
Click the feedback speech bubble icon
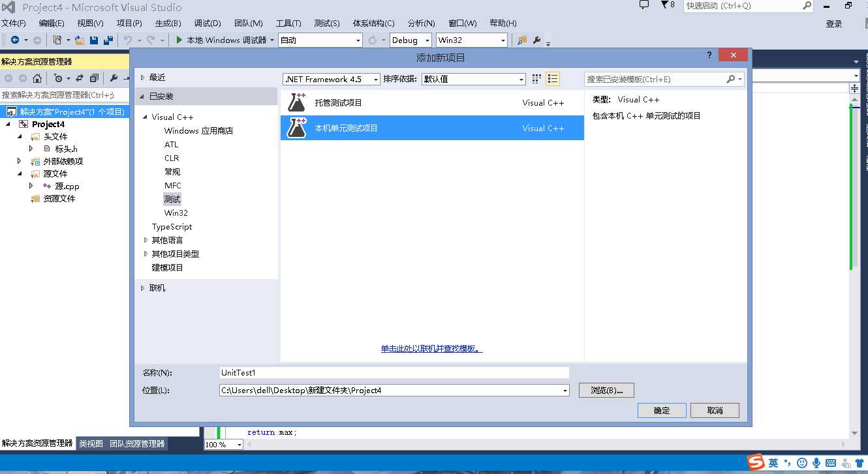click(x=644, y=5)
